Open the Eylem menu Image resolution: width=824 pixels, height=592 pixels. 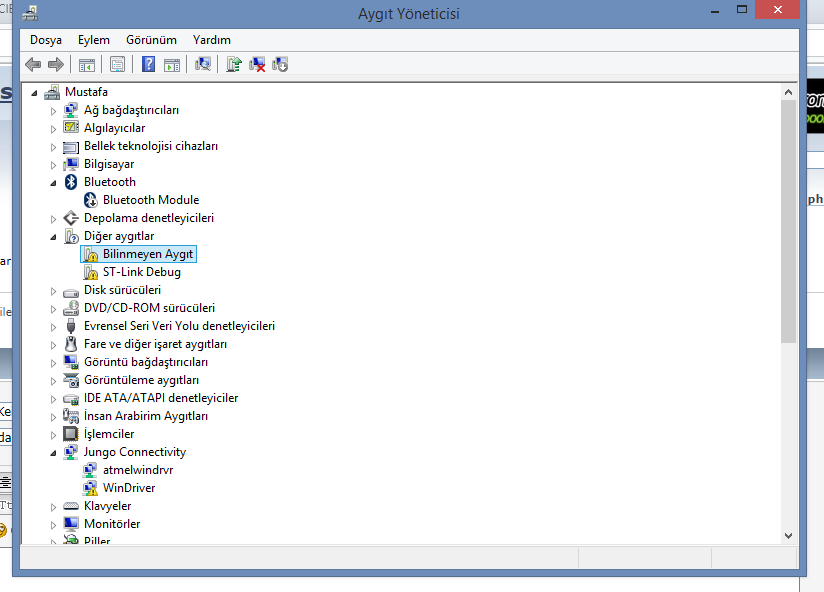coord(94,40)
